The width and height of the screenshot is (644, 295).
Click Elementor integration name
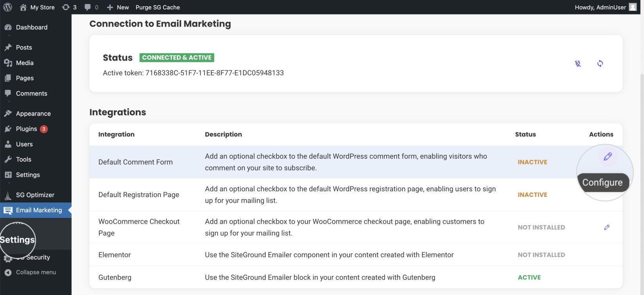click(114, 255)
